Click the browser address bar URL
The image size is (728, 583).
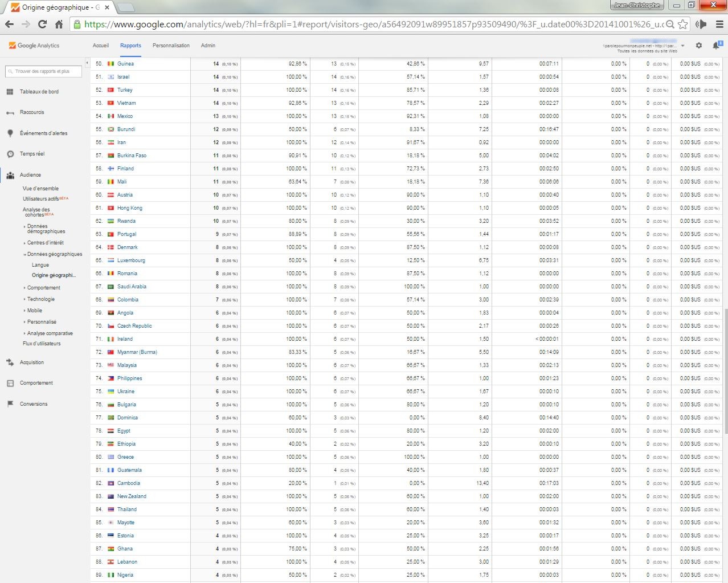point(374,24)
